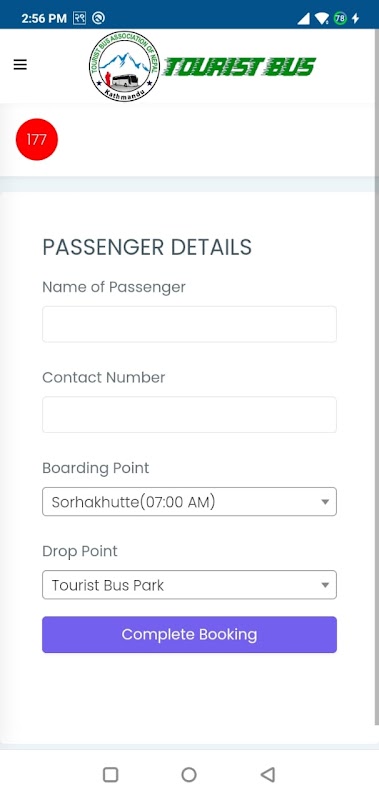Tap the 2:56 PM clock in status bar
This screenshot has height=800, width=379.
click(x=44, y=18)
